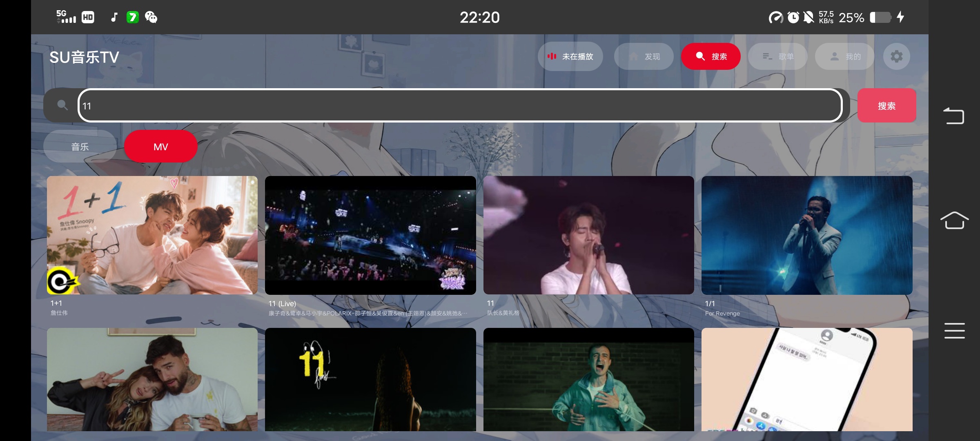The image size is (980, 441).
Task: Focus the search input containing 11
Action: pos(460,105)
